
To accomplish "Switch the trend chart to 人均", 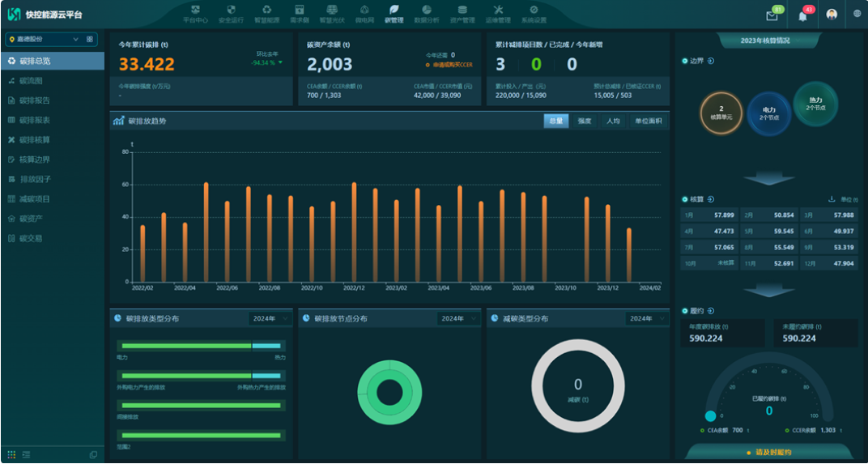I will [613, 121].
